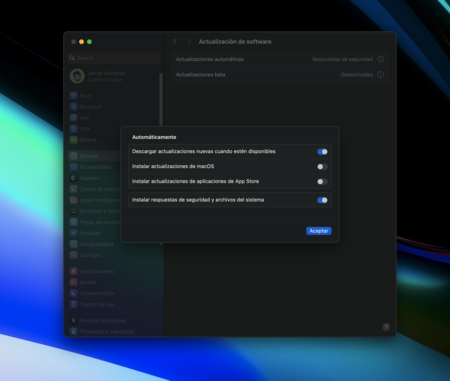450x381 pixels.
Task: Click the sidebar scrollbar
Action: (161, 100)
